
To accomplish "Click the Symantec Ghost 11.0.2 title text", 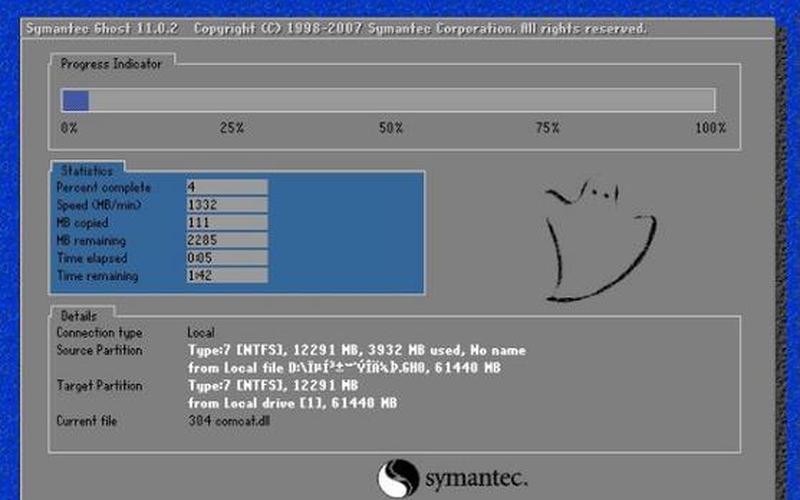I will click(x=102, y=28).
